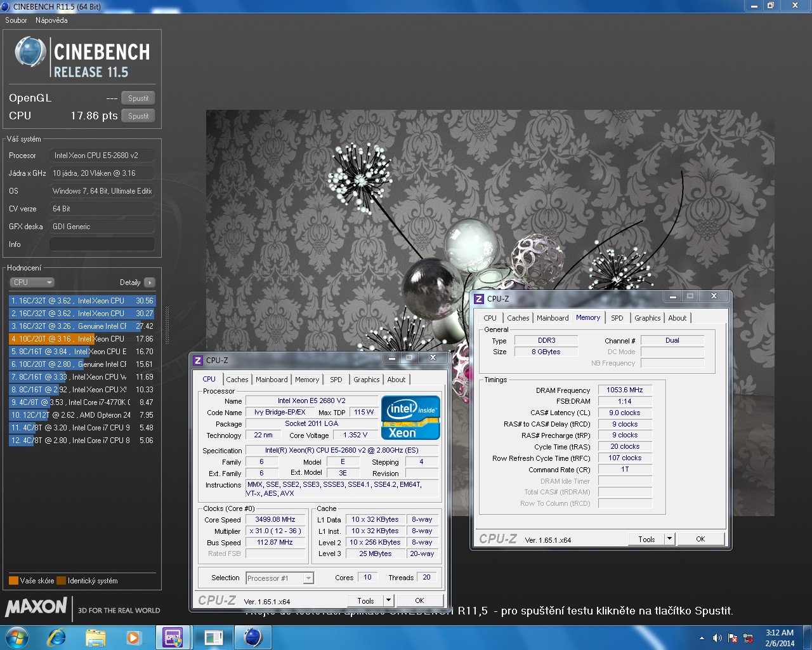Screen dimensions: 812x650
Task: Click the brown Identický systém legend swatch
Action: coord(61,580)
